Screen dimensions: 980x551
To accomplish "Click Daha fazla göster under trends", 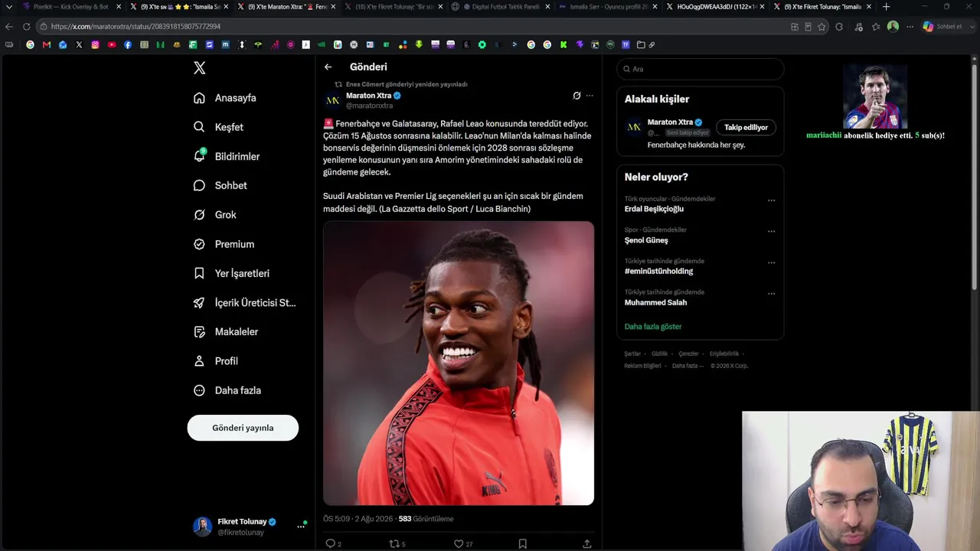I will coord(653,327).
